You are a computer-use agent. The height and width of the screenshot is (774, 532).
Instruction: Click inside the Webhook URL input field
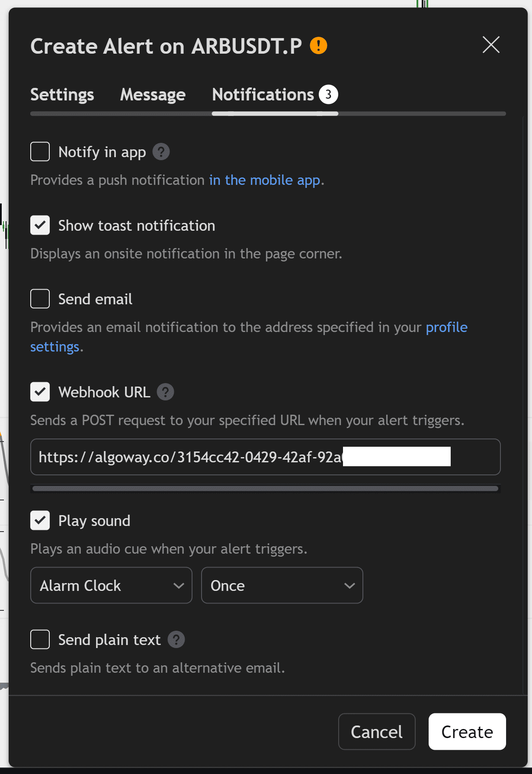point(266,457)
